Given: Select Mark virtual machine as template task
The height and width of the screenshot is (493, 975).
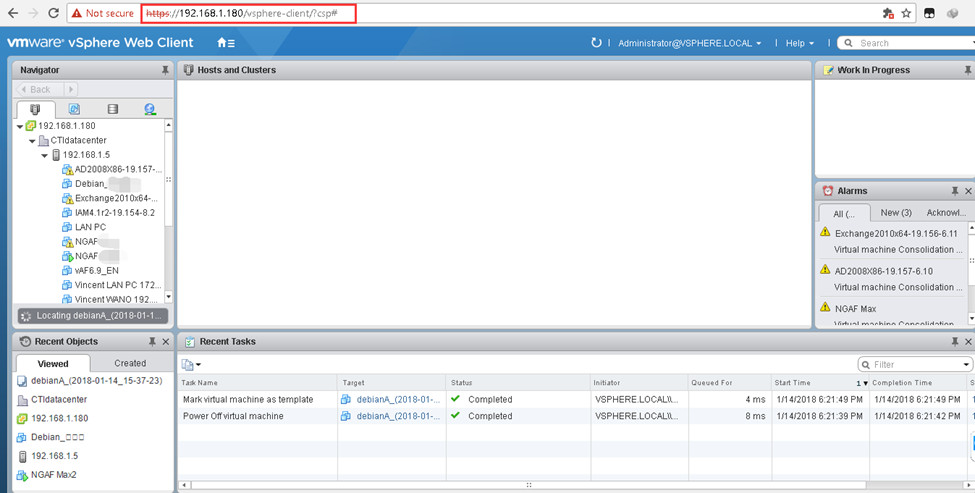Looking at the screenshot, I should click(248, 399).
